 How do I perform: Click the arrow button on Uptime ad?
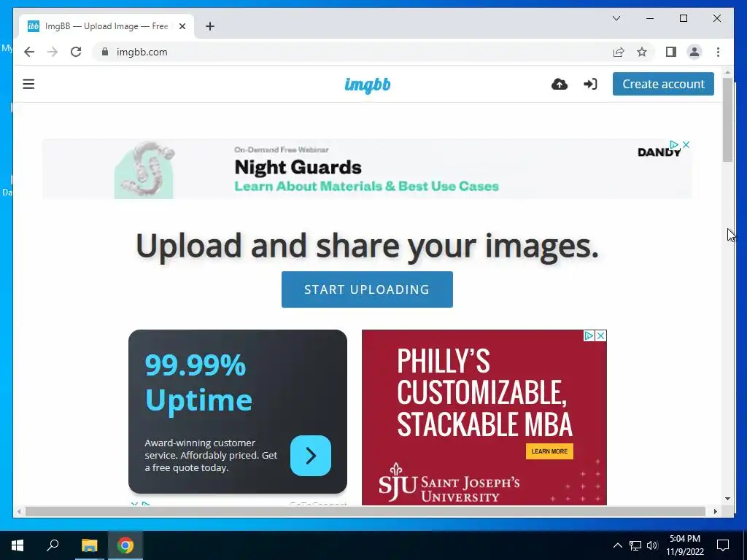311,456
